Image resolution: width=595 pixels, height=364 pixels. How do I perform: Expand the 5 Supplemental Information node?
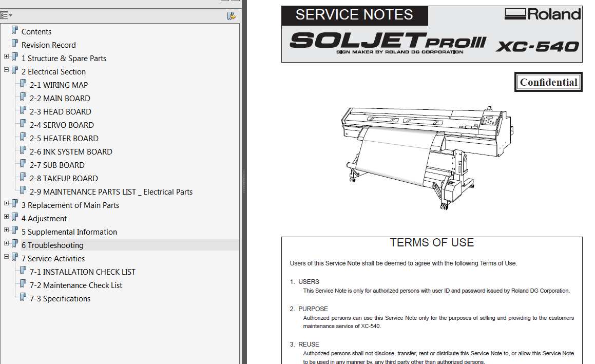(x=7, y=230)
